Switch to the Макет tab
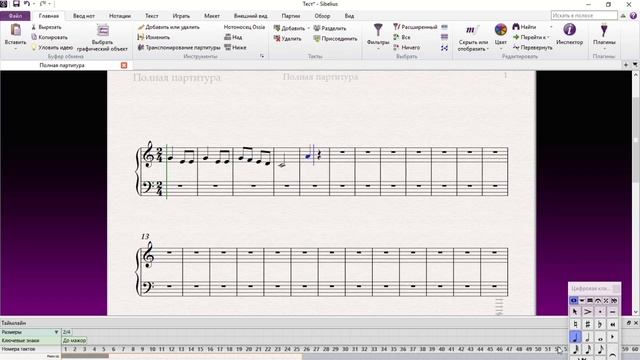The image size is (640, 360). pyautogui.click(x=212, y=16)
